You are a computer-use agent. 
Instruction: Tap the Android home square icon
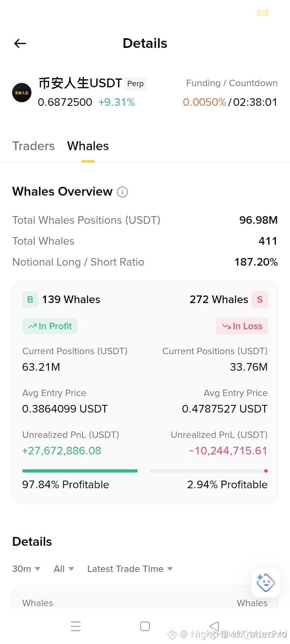(145, 626)
